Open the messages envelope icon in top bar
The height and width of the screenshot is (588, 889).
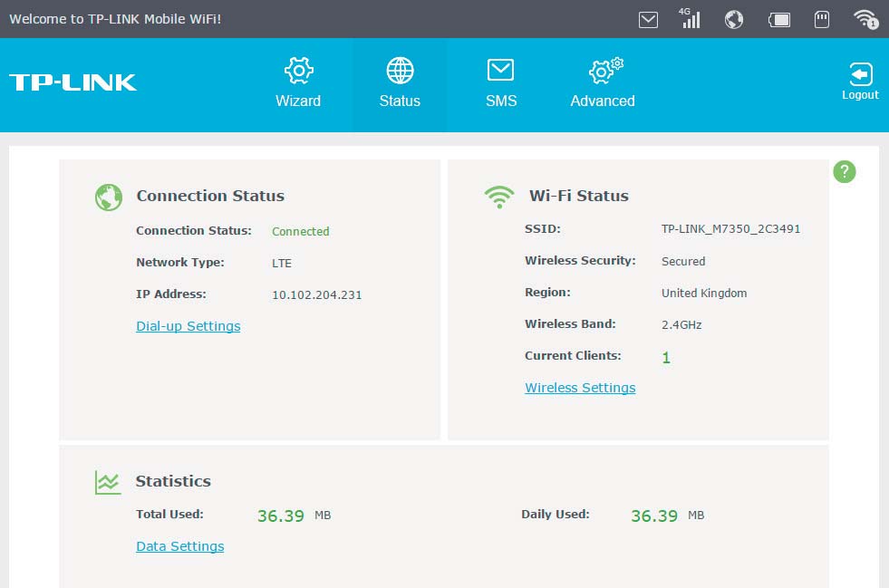pos(648,20)
